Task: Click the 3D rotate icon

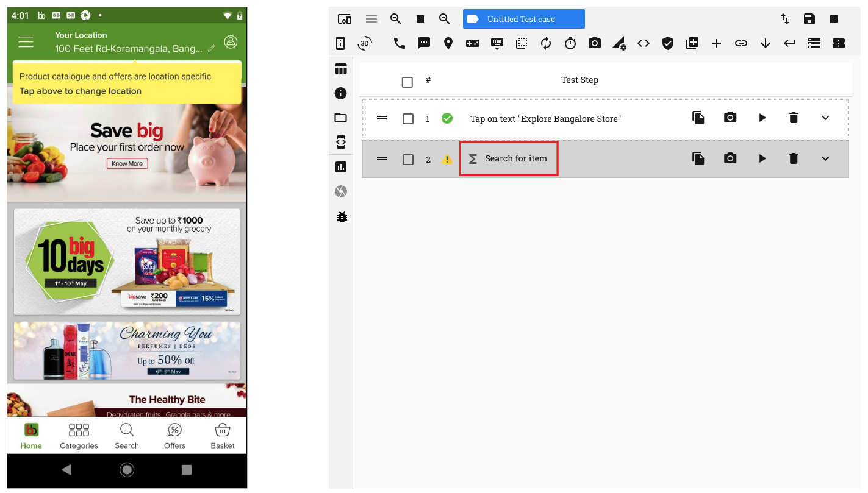Action: pos(365,43)
